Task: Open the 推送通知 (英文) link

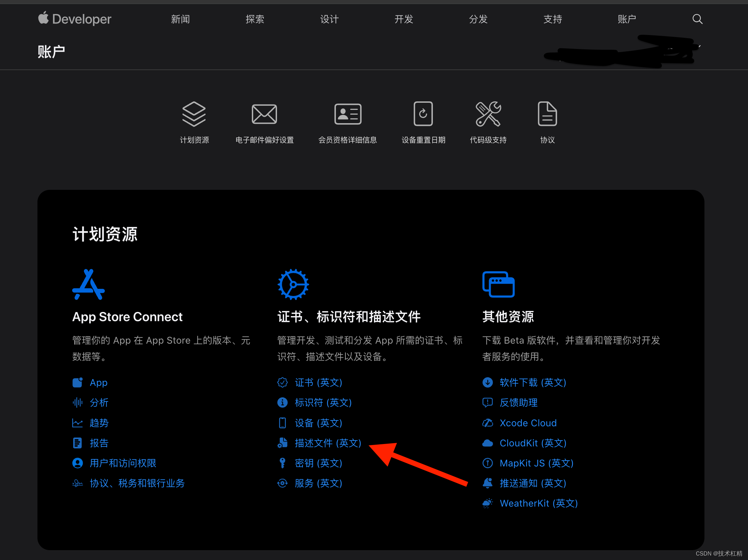Action: [x=533, y=483]
